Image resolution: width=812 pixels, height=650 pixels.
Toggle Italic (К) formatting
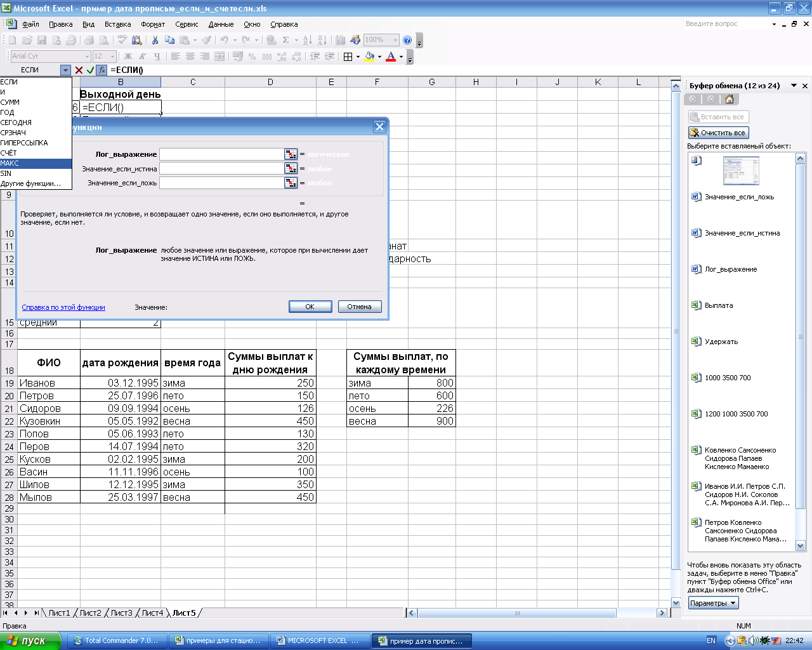pyautogui.click(x=142, y=56)
